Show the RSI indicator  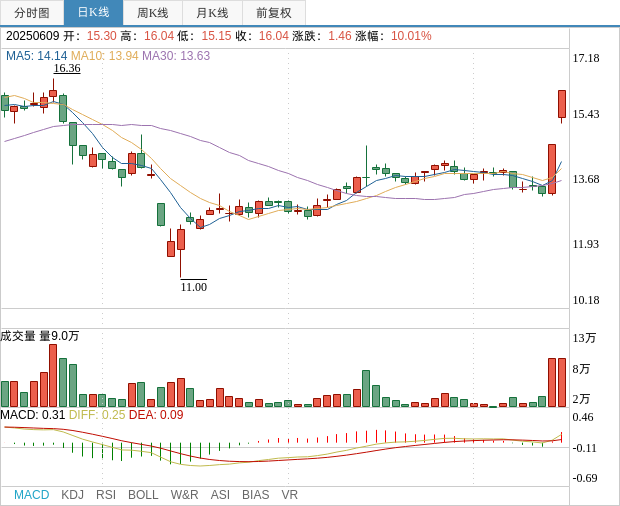106,495
